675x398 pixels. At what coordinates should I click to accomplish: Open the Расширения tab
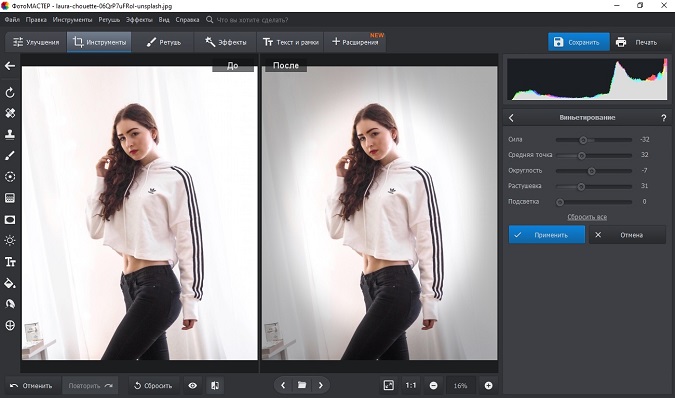tap(355, 42)
